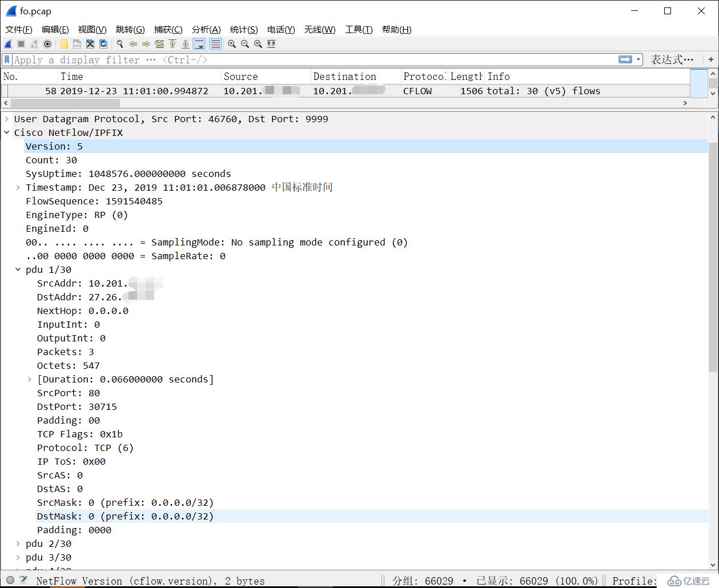Image resolution: width=719 pixels, height=588 pixels.
Task: Open the 视图(V) menu
Action: 92,30
